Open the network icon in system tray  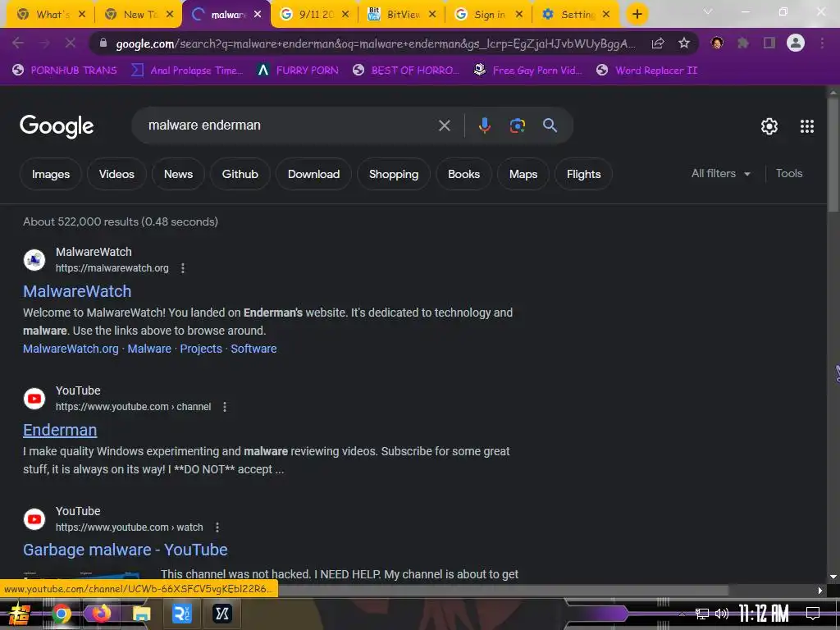(701, 614)
